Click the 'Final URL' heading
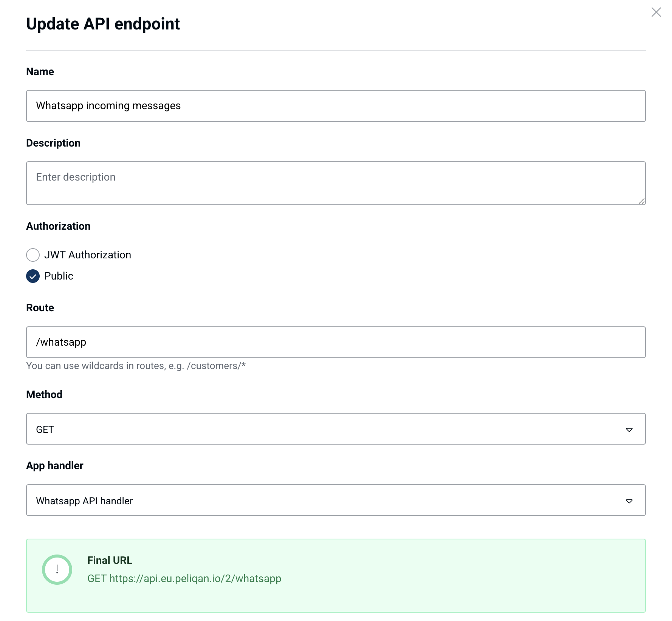The height and width of the screenshot is (621, 672). pyautogui.click(x=110, y=561)
